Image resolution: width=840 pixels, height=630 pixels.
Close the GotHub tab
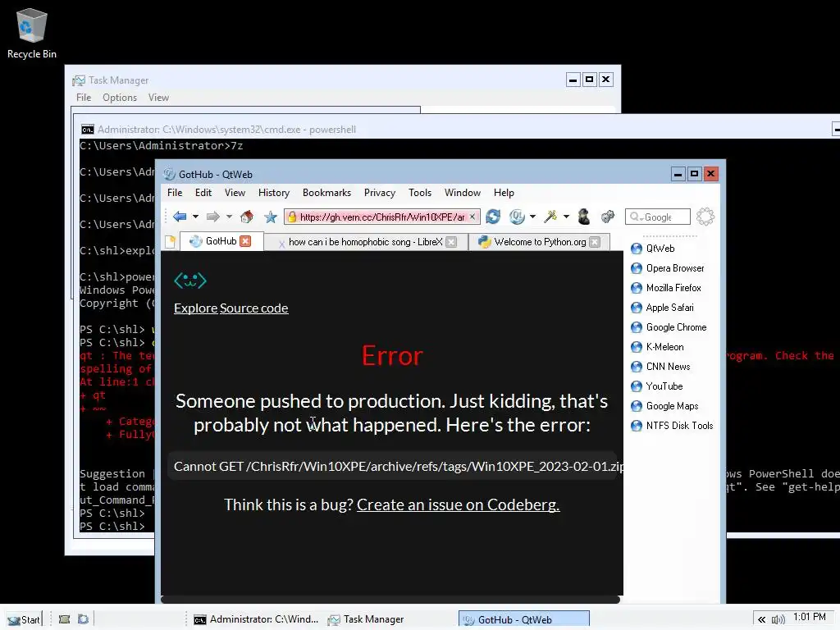tap(245, 241)
